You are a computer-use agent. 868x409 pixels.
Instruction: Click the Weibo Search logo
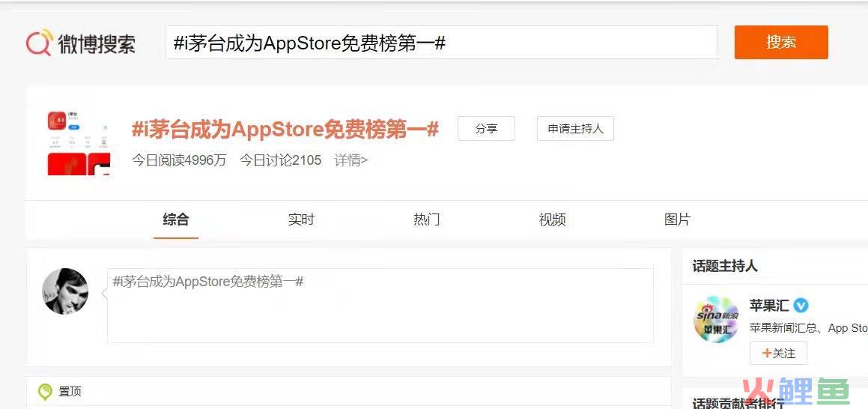81,43
